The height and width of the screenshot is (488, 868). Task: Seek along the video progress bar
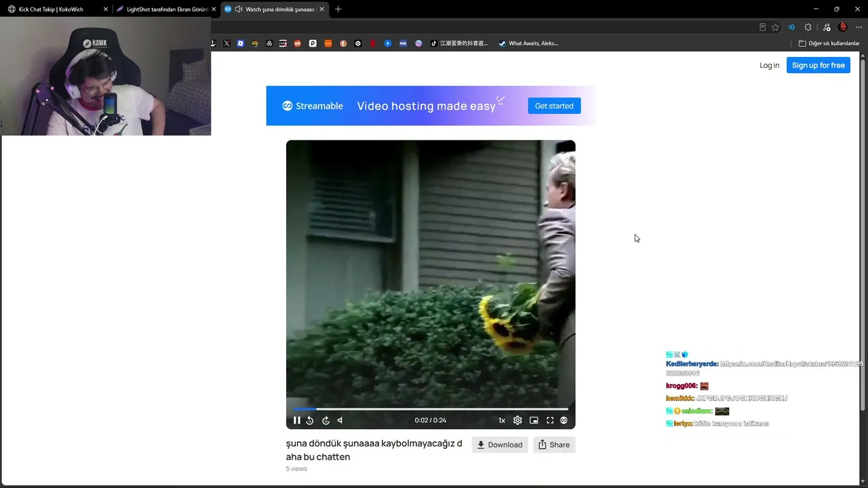(x=431, y=409)
